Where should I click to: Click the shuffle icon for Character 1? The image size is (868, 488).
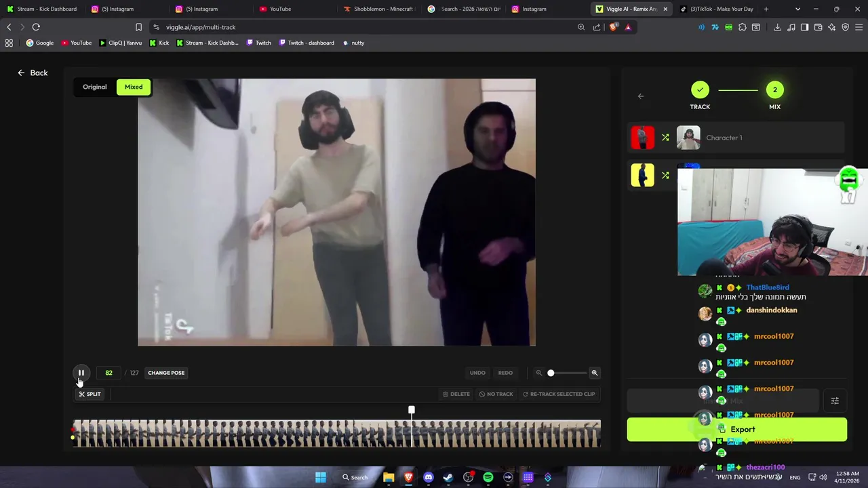pos(665,138)
